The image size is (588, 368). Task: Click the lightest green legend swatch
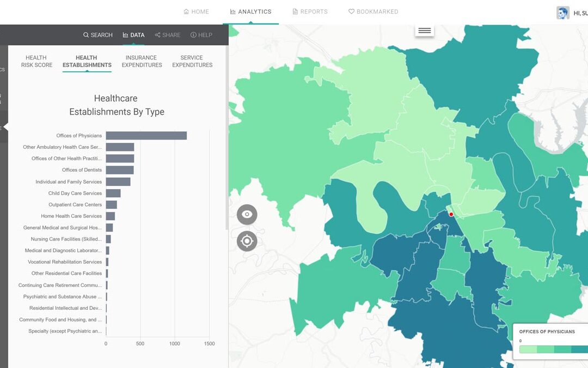(x=528, y=349)
